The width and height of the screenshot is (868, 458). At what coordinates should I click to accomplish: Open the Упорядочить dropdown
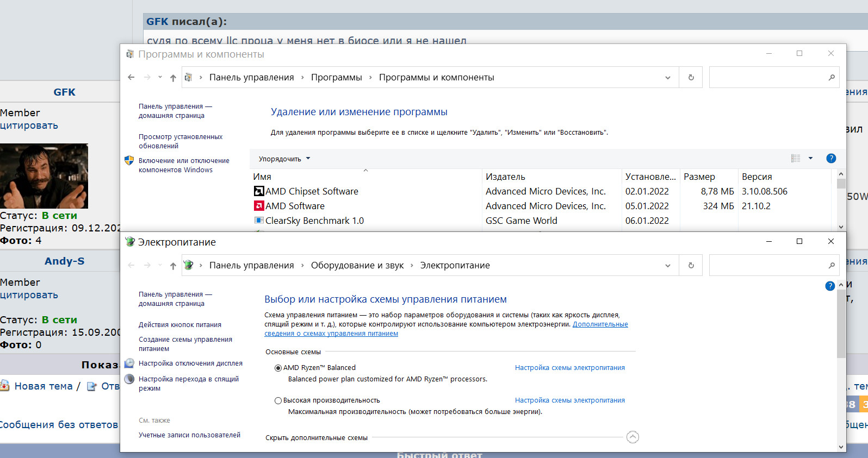point(284,159)
